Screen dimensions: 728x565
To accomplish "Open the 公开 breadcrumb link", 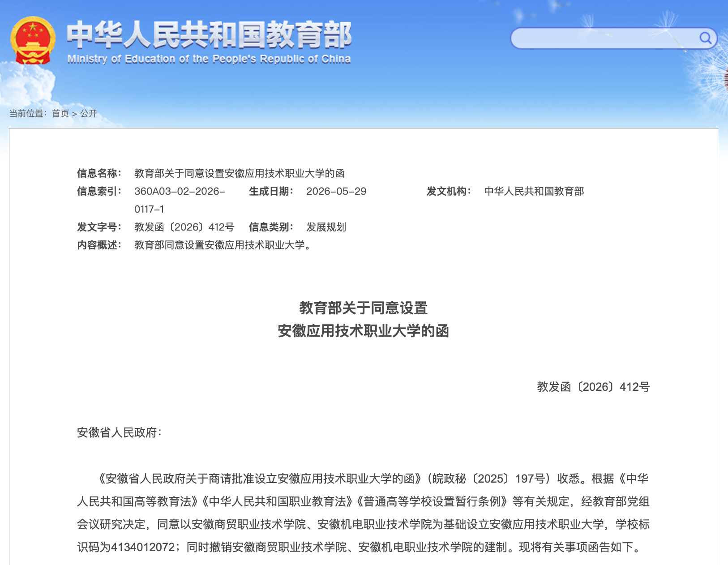I will [88, 113].
